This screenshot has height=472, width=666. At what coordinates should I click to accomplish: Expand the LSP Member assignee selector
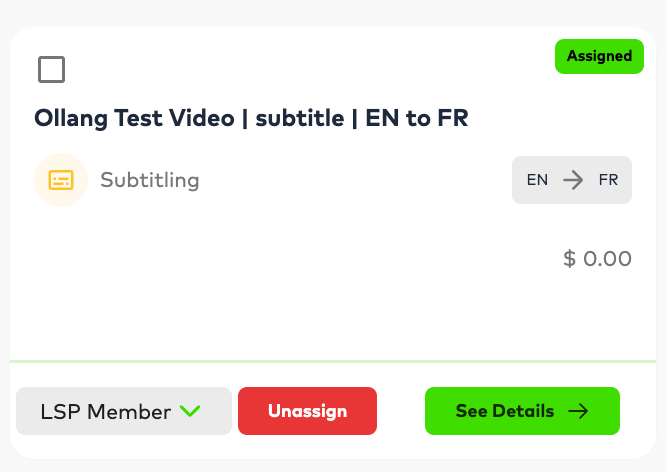coord(124,411)
